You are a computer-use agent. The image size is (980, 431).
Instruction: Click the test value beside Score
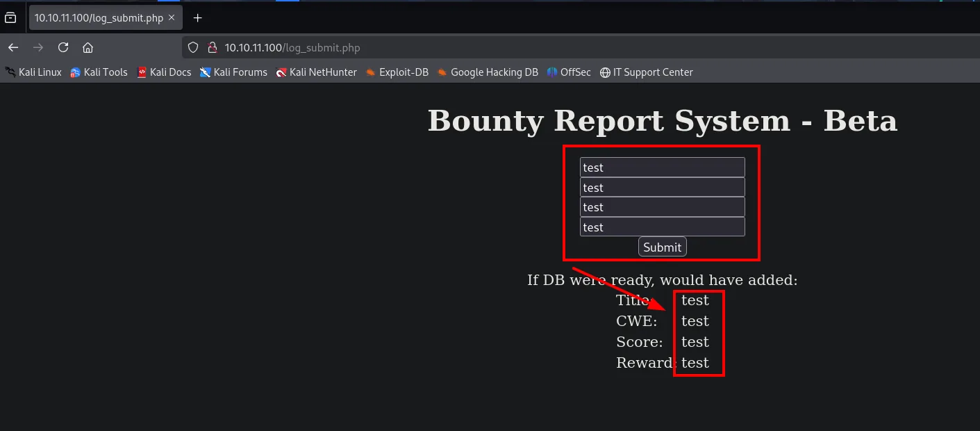coord(695,342)
